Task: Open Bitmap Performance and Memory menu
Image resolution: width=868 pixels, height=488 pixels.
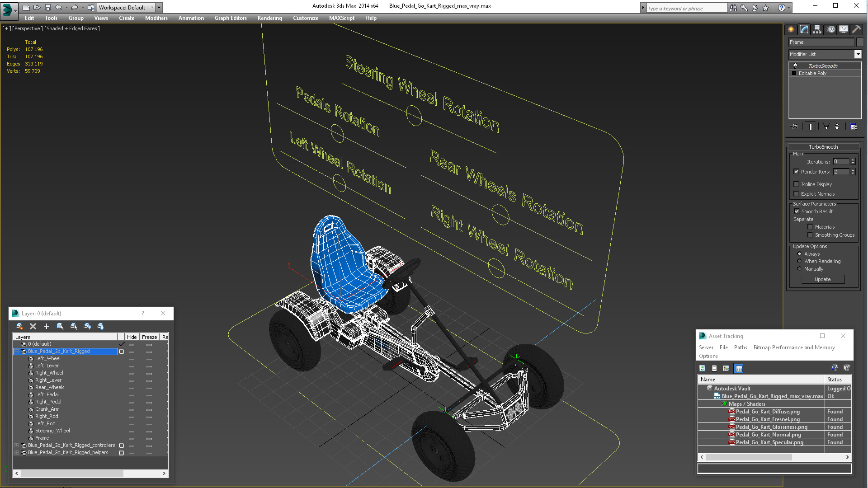Action: pos(794,347)
